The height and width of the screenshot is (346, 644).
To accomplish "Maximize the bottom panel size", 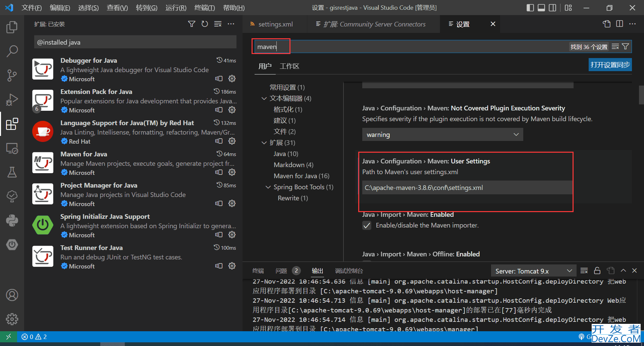I will pyautogui.click(x=623, y=270).
